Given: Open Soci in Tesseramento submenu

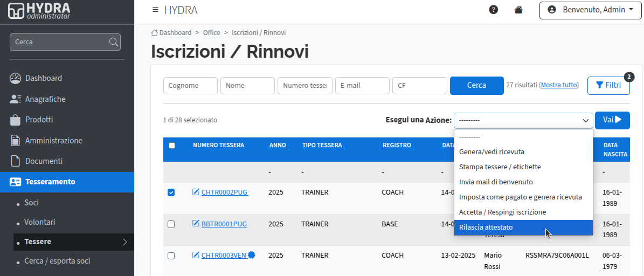Looking at the screenshot, I should pos(32,203).
